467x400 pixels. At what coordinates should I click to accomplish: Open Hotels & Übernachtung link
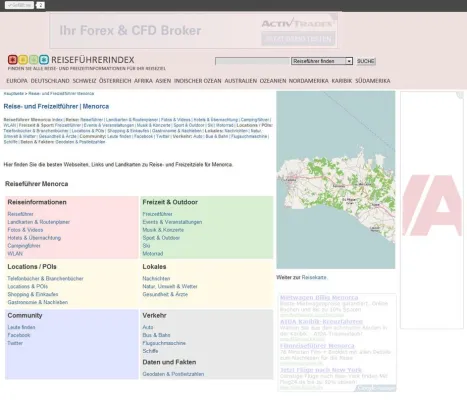[x=34, y=238]
